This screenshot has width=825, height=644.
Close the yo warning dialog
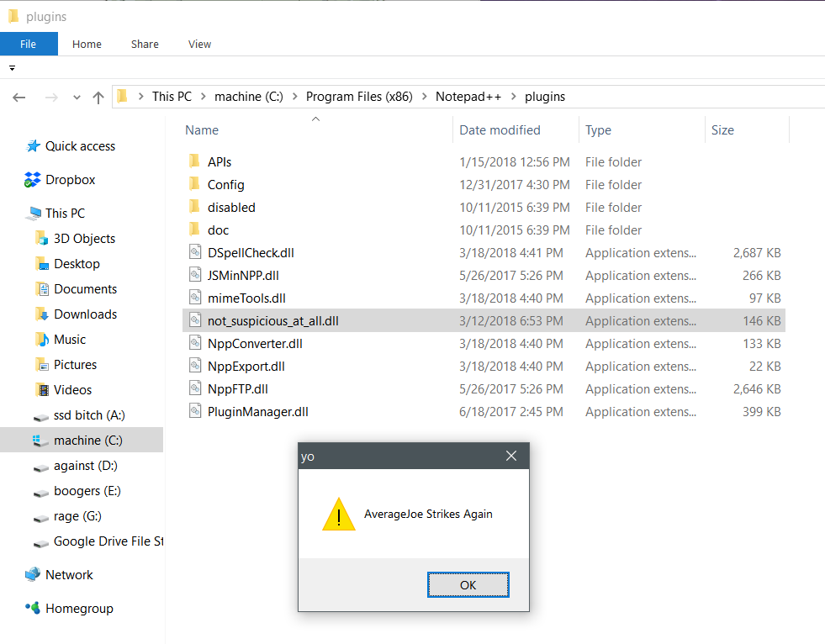click(510, 457)
